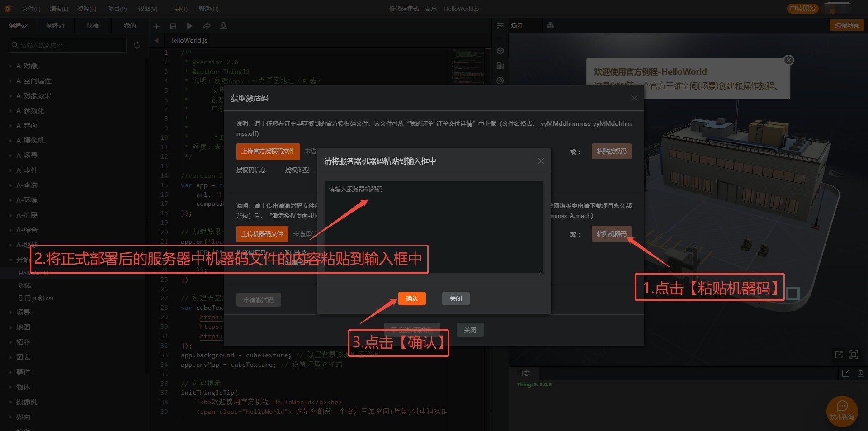Select the HelloWorld.js editor tab

pos(188,40)
